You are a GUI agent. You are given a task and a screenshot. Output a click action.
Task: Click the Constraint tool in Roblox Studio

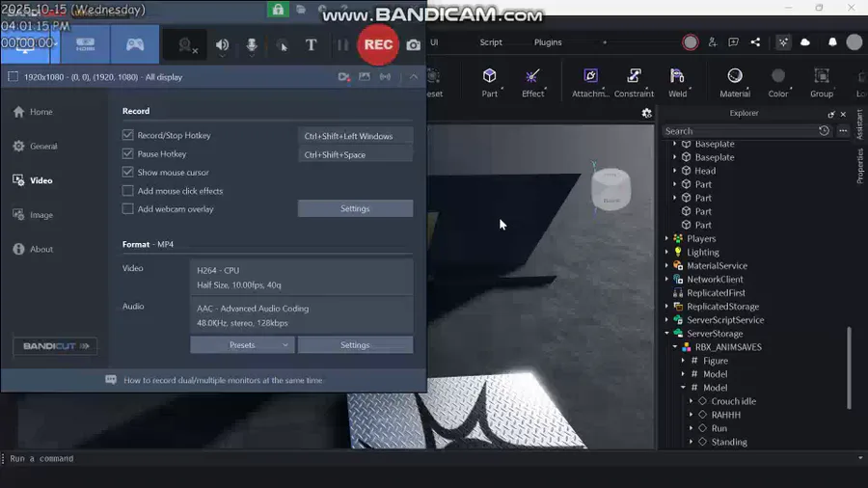[634, 82]
